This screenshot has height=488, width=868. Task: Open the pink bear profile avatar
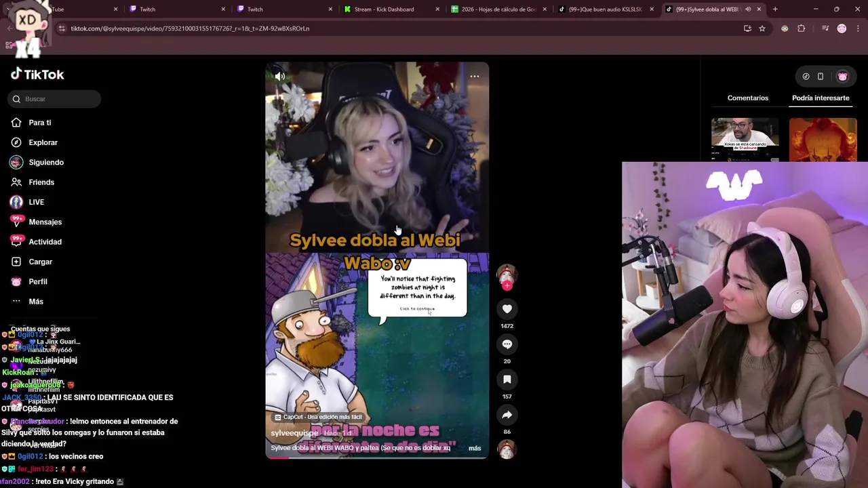[842, 77]
